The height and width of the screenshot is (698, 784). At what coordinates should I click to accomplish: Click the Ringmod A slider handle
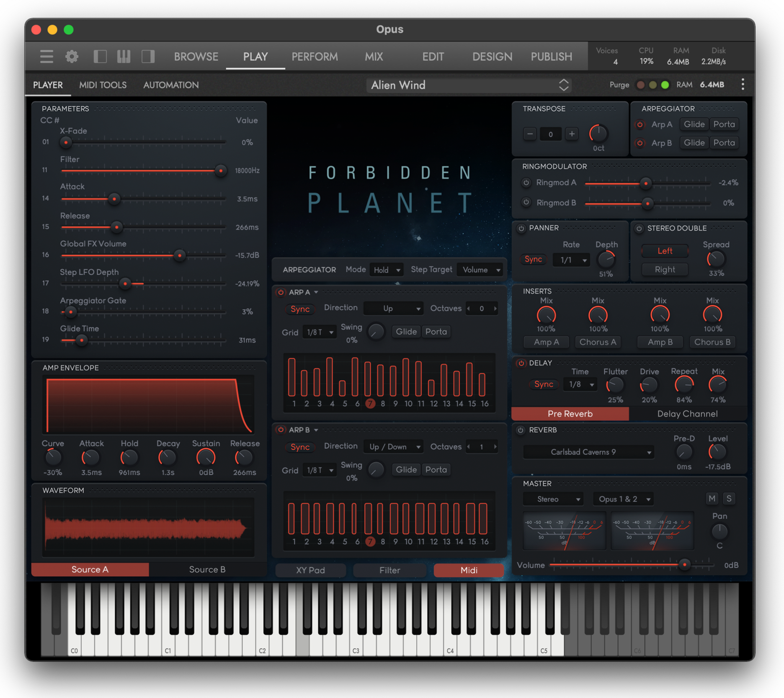[x=646, y=183]
